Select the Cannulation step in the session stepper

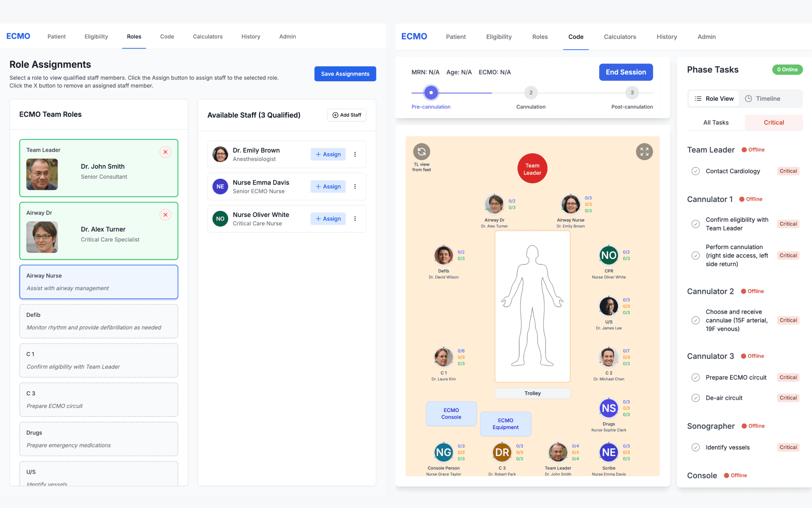(531, 92)
